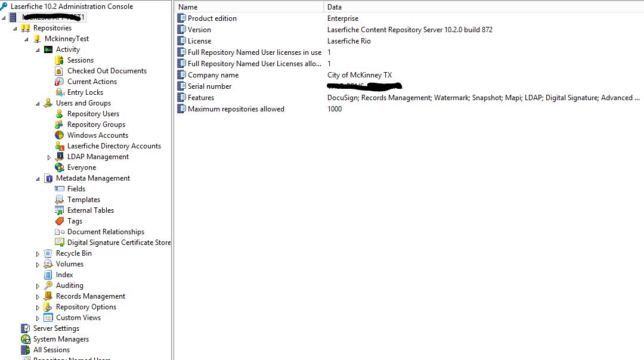Sort by the Data column header

click(484, 7)
